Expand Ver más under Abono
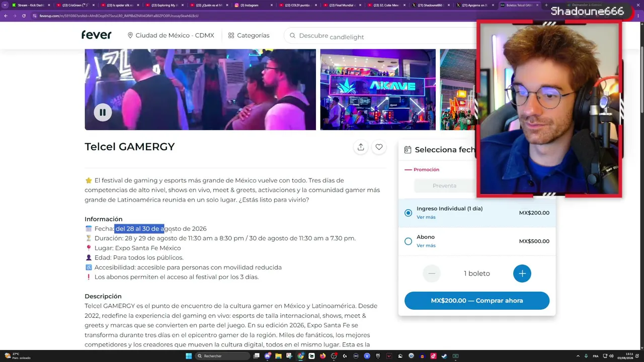The height and width of the screenshot is (362, 644). [x=426, y=246]
